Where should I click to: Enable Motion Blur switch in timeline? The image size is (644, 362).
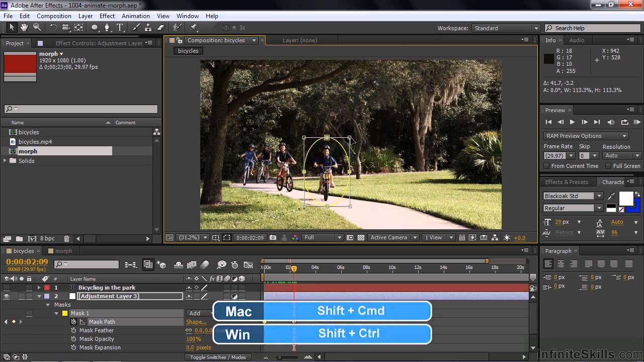tap(205, 264)
